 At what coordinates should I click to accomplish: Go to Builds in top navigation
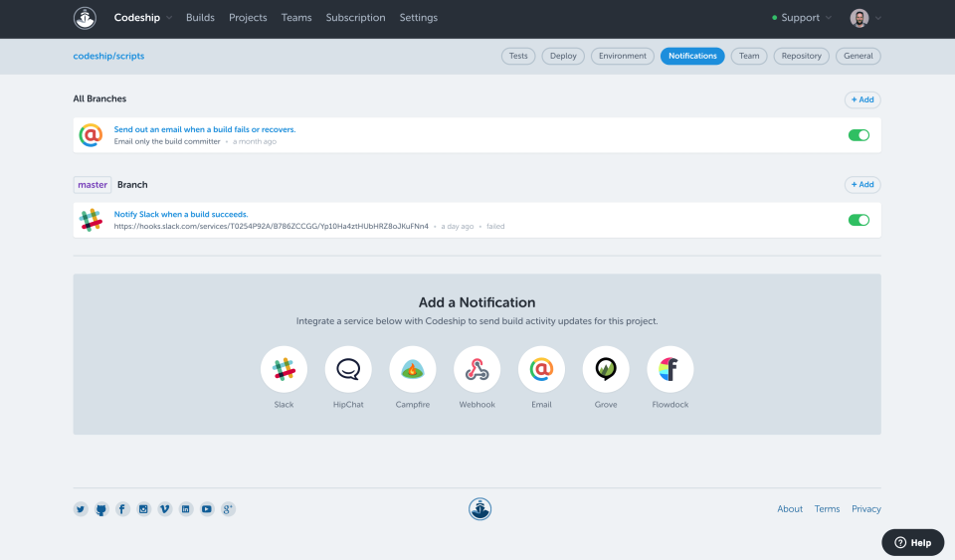click(200, 18)
